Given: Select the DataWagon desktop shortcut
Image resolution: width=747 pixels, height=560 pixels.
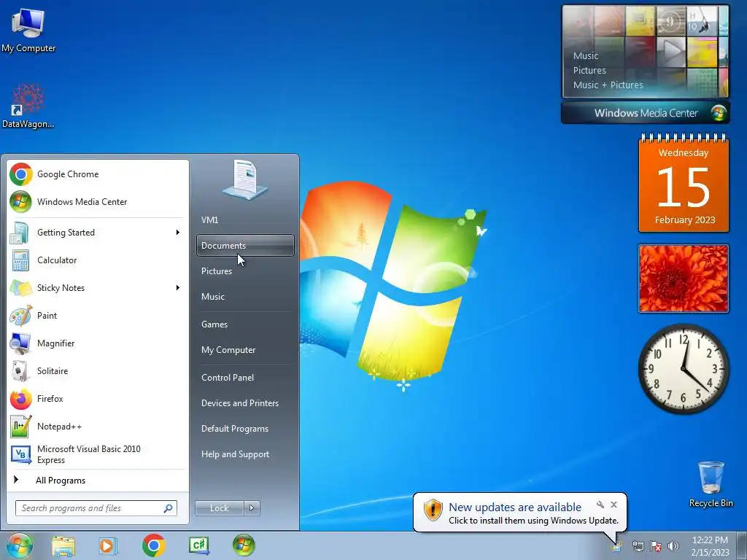Looking at the screenshot, I should pos(28,106).
